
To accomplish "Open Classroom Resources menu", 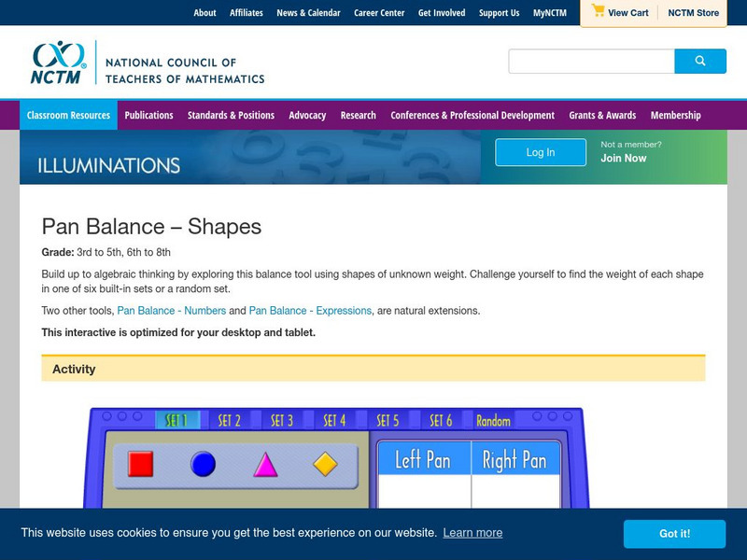I will click(x=68, y=115).
